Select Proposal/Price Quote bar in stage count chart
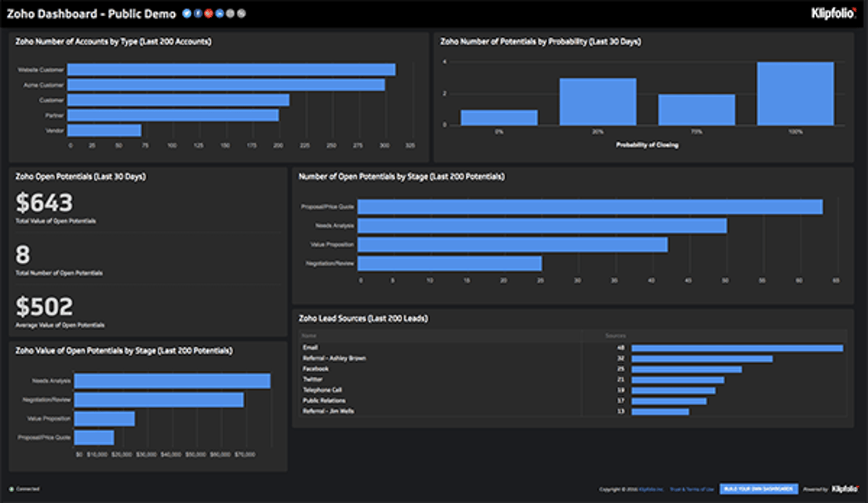Viewport: 868px width, 503px height. tap(590, 207)
